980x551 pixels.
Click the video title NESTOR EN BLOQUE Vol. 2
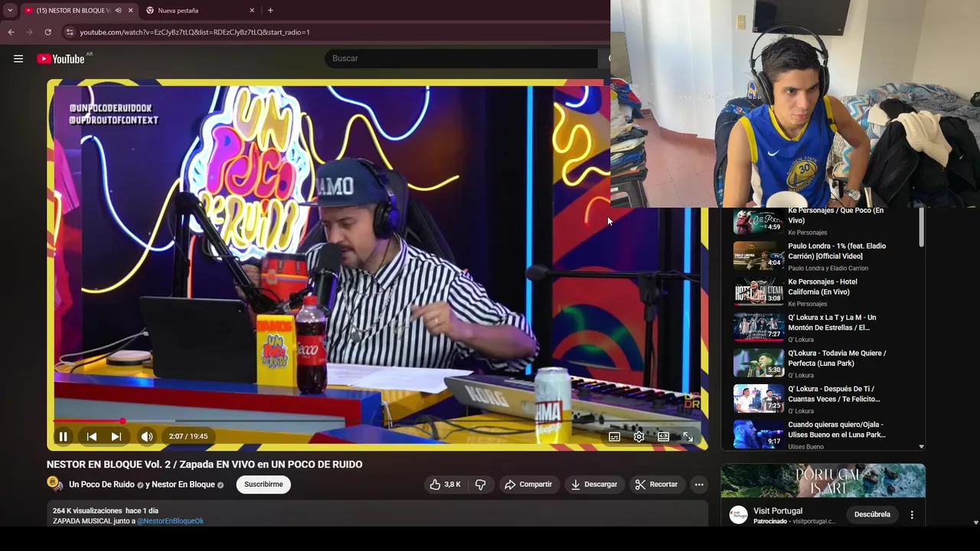pos(204,465)
